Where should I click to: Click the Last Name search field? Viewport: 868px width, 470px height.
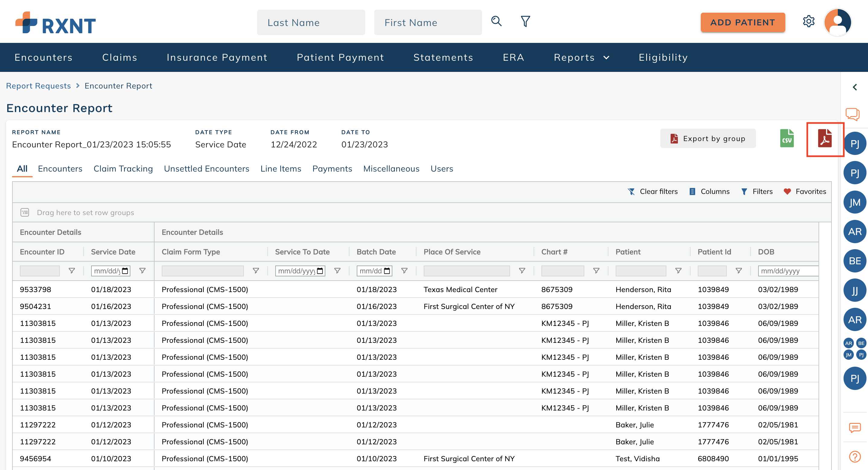(x=311, y=22)
